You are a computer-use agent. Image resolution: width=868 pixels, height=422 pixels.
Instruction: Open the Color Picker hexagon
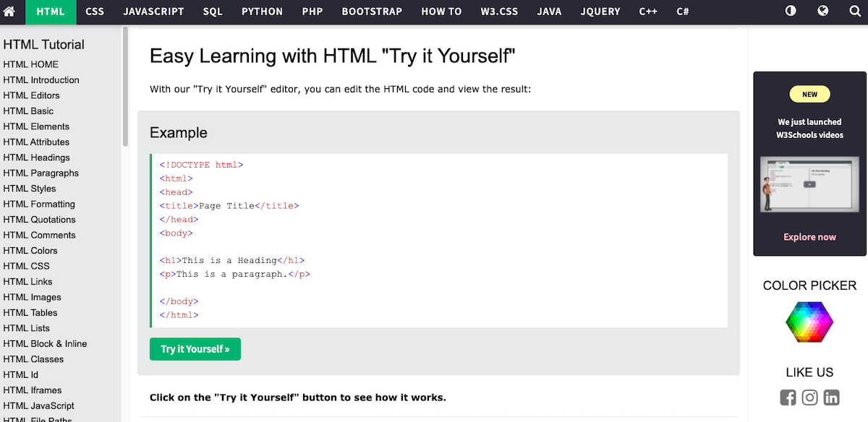(809, 322)
